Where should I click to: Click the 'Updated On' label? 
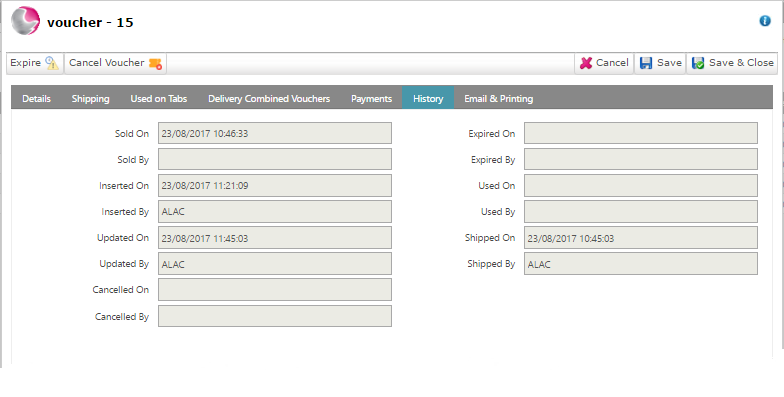pos(123,238)
